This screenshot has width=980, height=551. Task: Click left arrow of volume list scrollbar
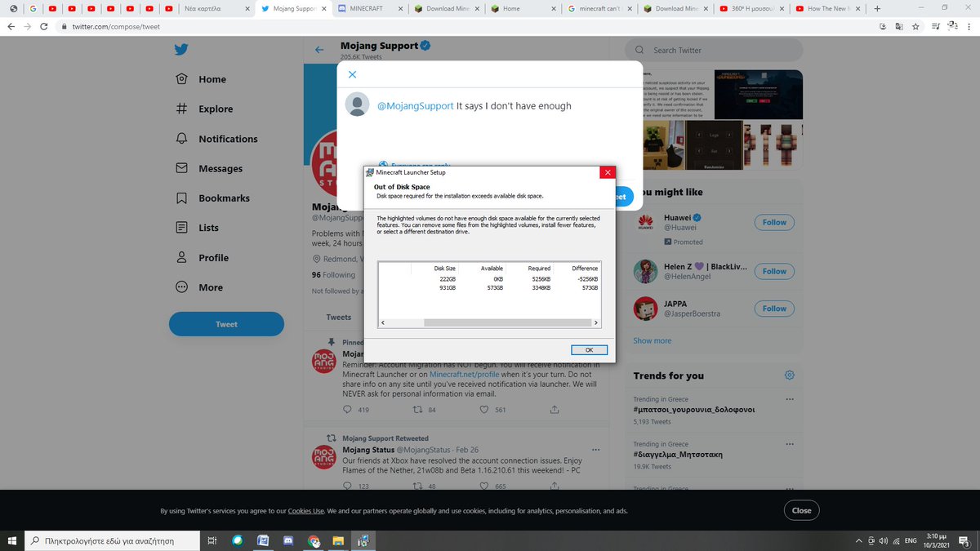coord(383,323)
